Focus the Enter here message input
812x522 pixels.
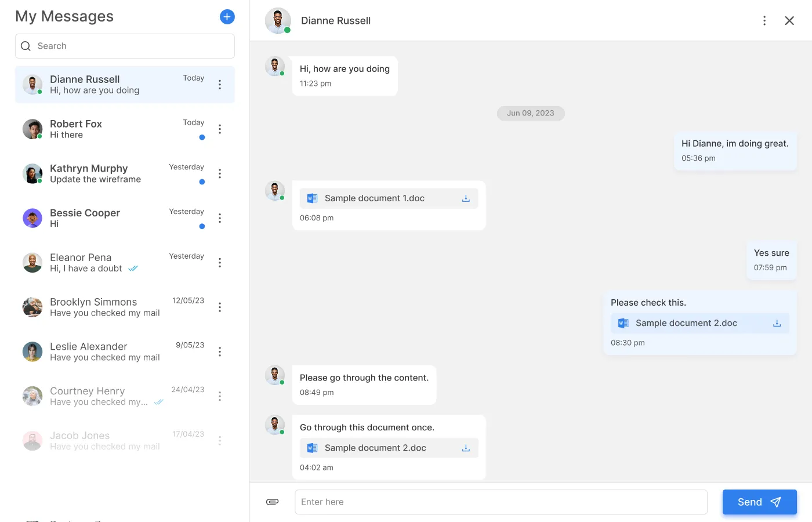501,502
